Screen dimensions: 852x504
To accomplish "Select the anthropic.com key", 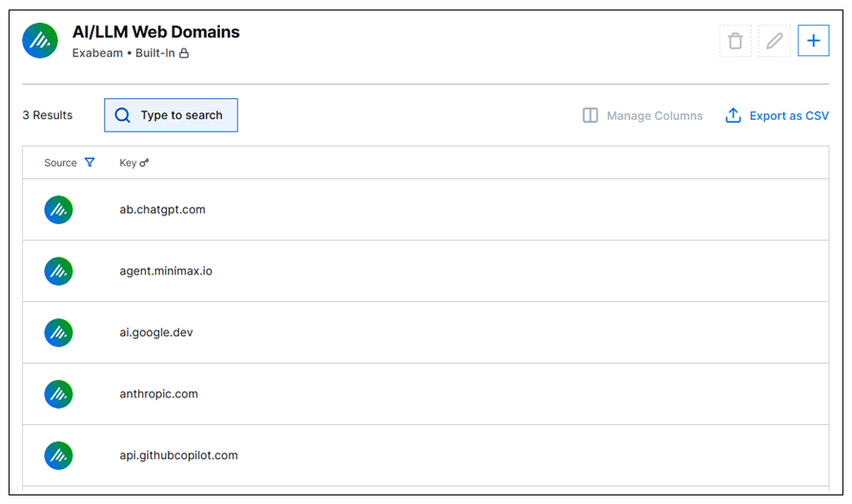I will tap(158, 393).
